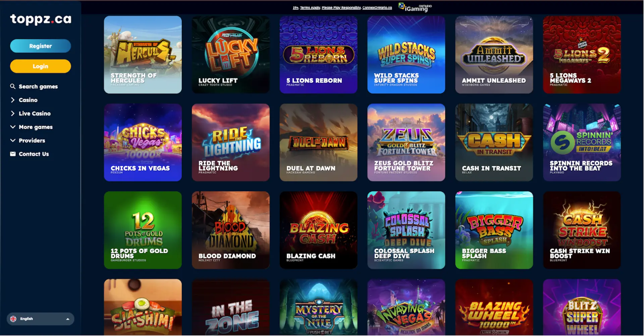644x336 pixels.
Task: Collapse the More games section
Action: click(32, 127)
